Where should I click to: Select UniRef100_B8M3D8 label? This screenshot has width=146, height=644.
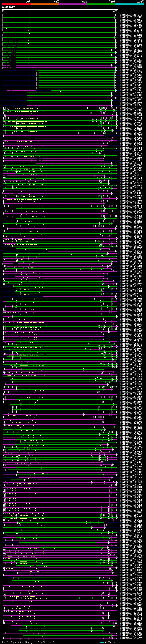coord(131,542)
